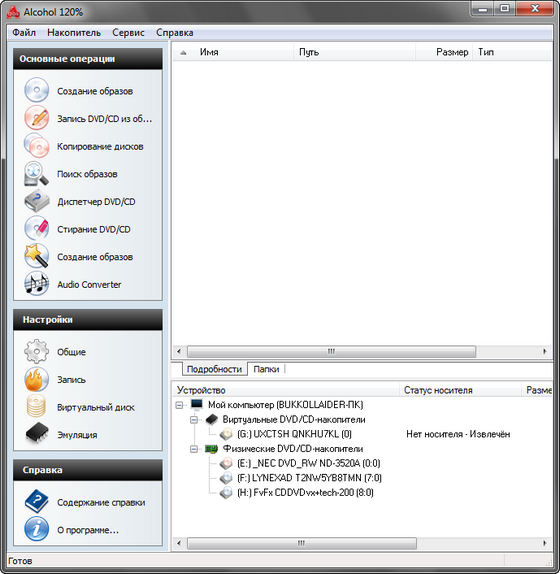The image size is (560, 574).
Task: Open the Диспетчер DVD/CD drive icon
Action: click(x=36, y=201)
